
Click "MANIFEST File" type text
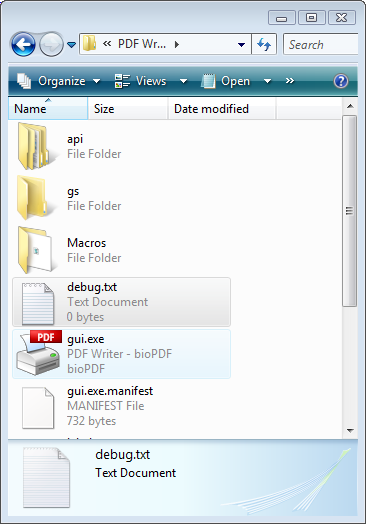106,406
